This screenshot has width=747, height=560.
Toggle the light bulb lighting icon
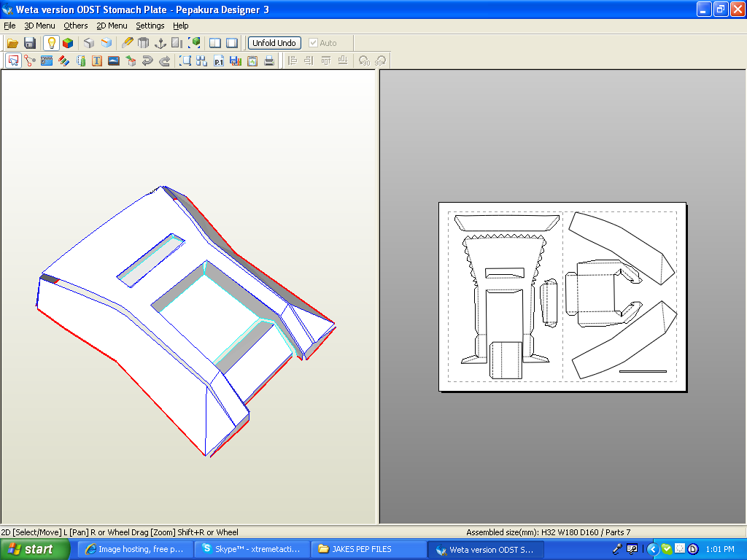pyautogui.click(x=52, y=43)
